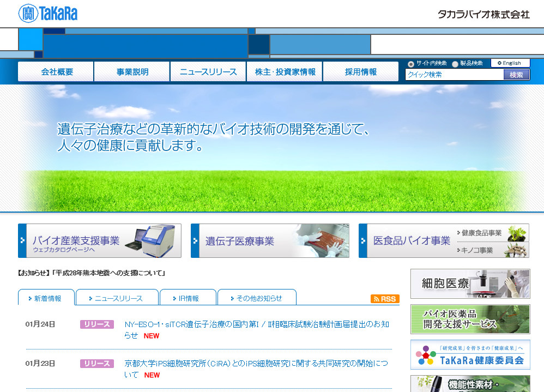Switch to the 新着情報 tab
This screenshot has width=544, height=392.
tap(46, 298)
